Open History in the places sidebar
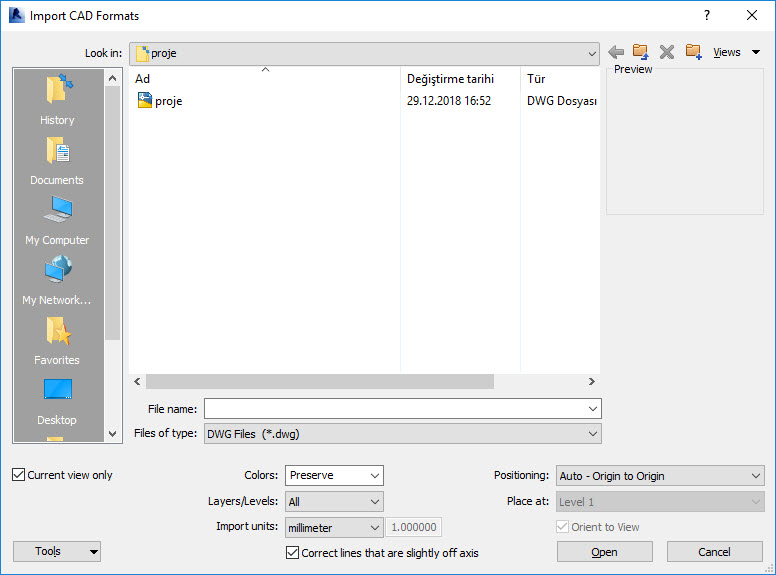 pyautogui.click(x=57, y=100)
